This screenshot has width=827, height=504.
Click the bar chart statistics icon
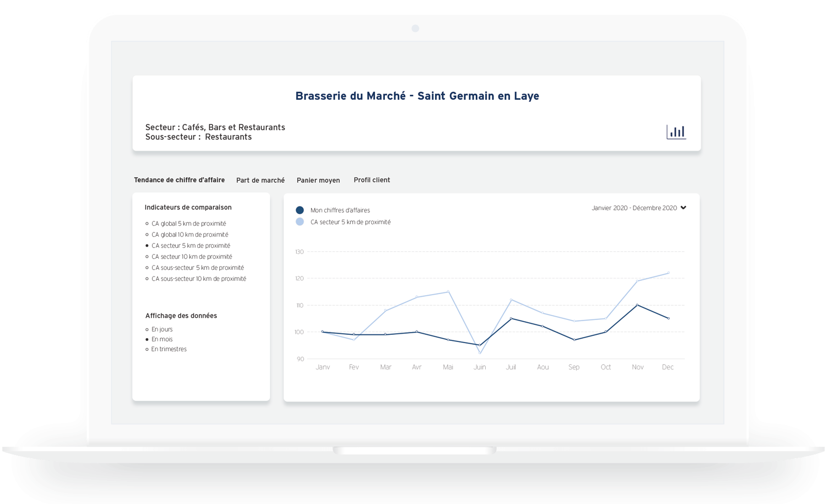tap(676, 132)
